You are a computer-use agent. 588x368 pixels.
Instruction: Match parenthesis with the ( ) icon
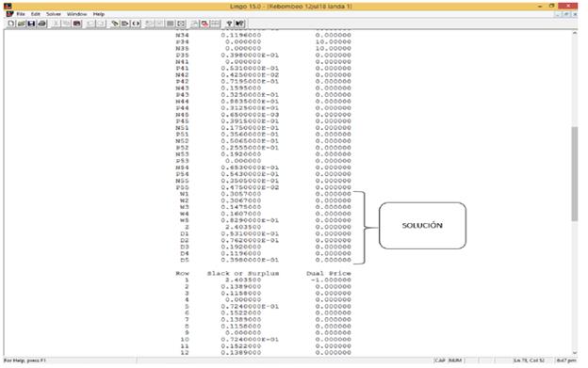pyautogui.click(x=136, y=24)
